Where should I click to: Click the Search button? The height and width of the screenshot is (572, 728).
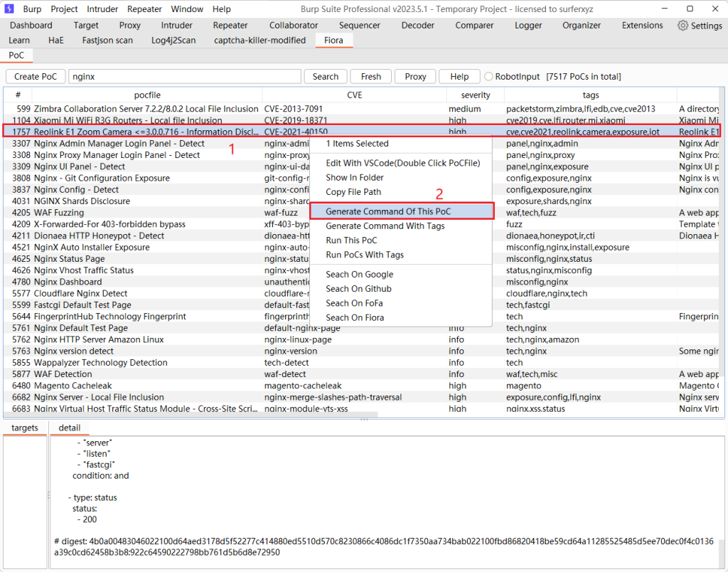326,77
